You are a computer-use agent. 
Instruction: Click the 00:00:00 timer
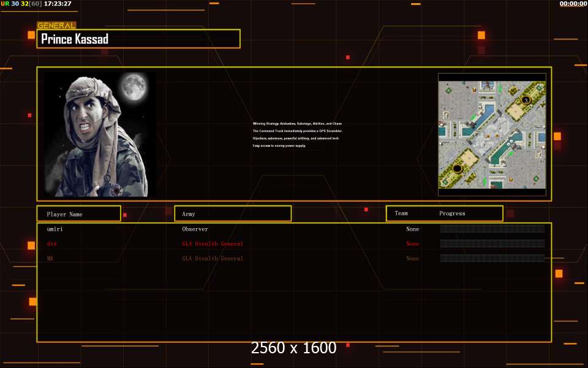573,4
